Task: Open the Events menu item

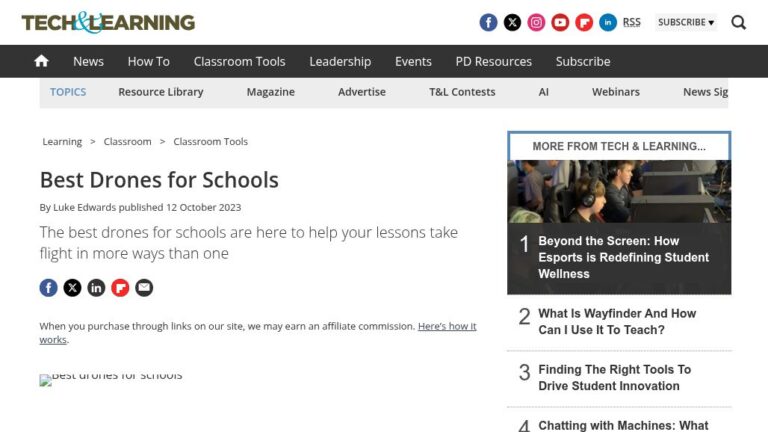Action: 413,62
